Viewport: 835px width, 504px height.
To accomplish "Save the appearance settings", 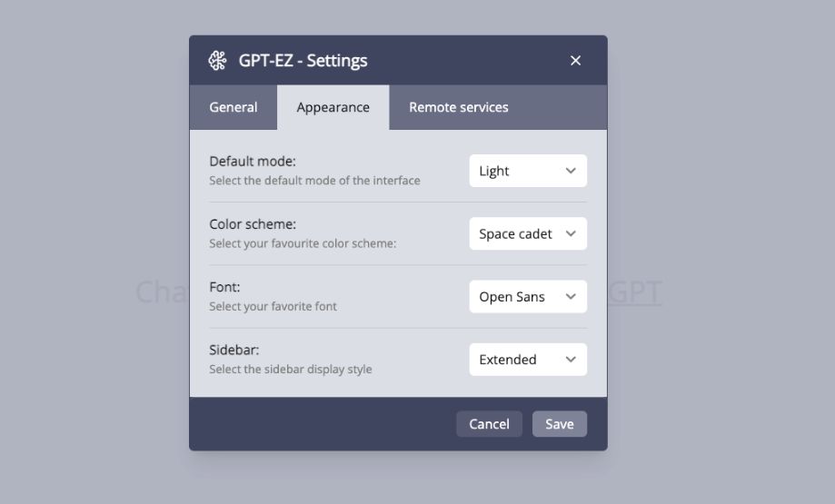I will [x=559, y=424].
